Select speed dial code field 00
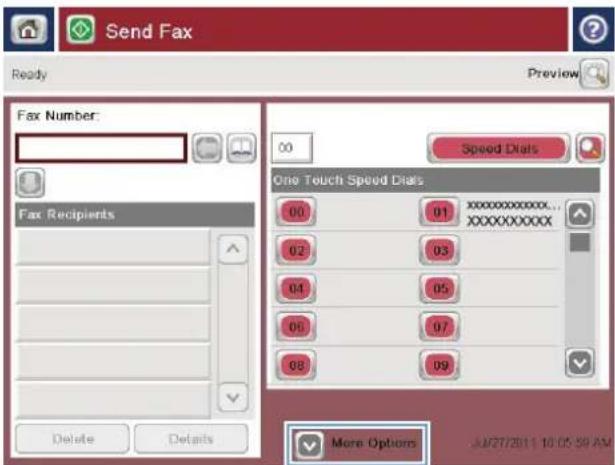The image size is (615, 465). point(292,148)
